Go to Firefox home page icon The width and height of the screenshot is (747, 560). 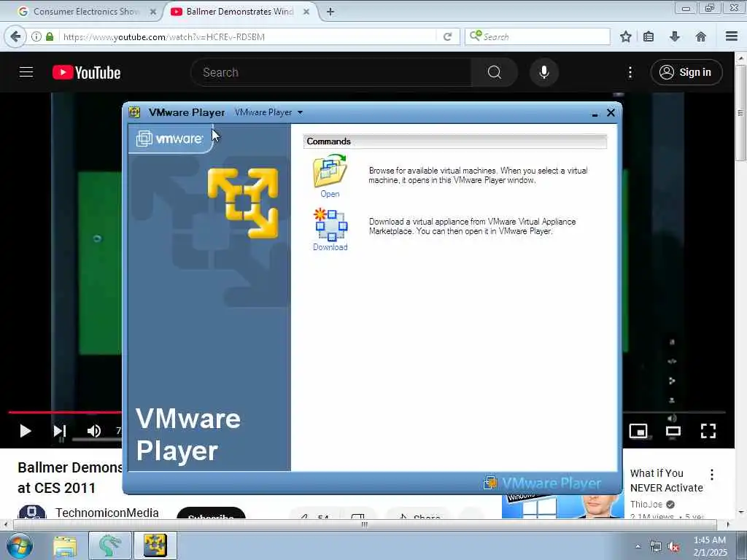(701, 36)
